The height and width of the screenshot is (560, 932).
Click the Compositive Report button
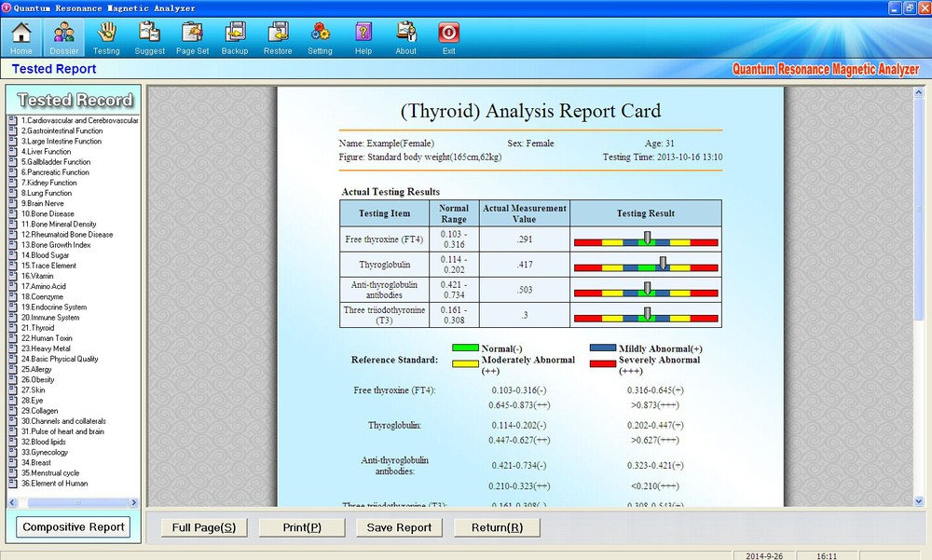point(73,527)
